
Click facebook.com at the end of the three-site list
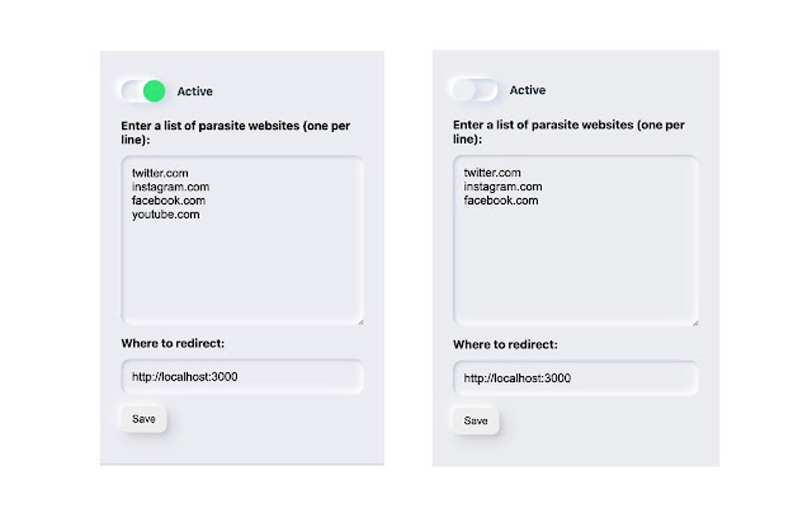coord(501,201)
